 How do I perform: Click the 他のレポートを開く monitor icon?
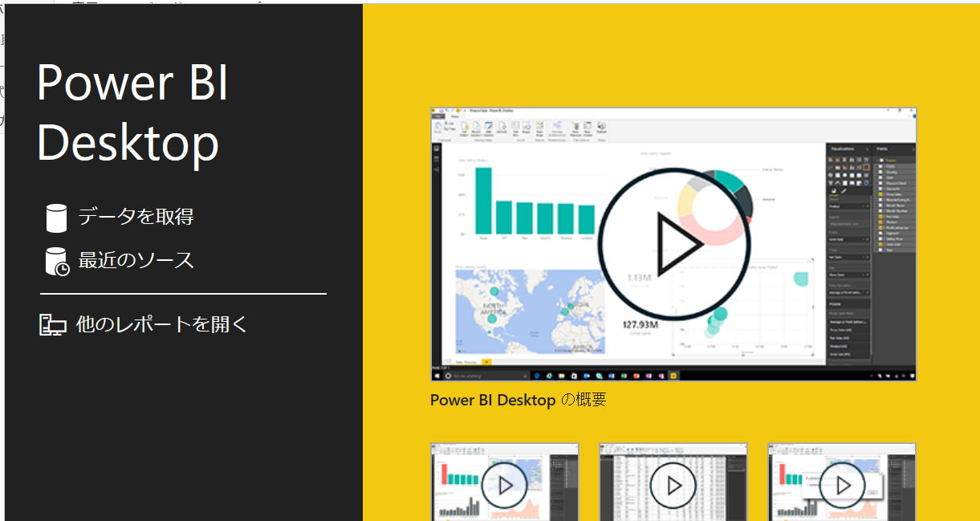[53, 325]
